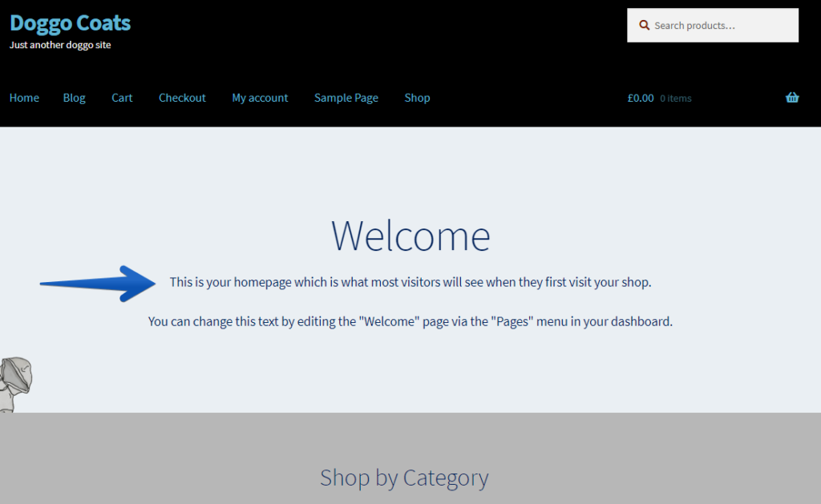The height and width of the screenshot is (504, 821).
Task: Click the 0 items cart counter
Action: [x=674, y=98]
